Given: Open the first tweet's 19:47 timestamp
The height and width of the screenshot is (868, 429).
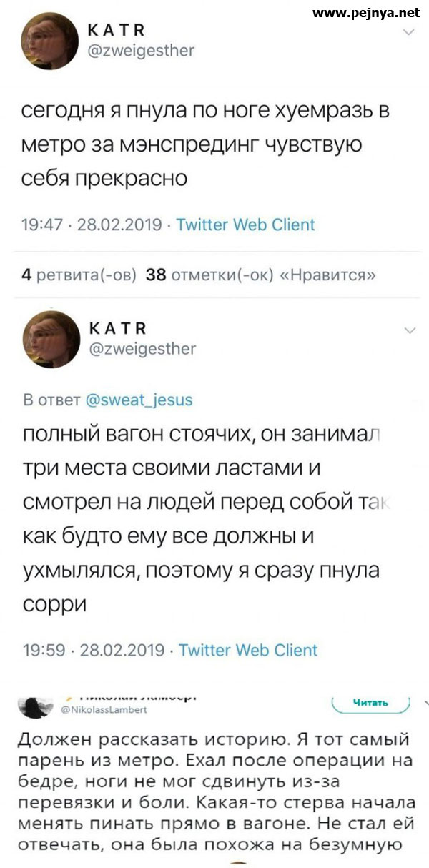Looking at the screenshot, I should [89, 225].
